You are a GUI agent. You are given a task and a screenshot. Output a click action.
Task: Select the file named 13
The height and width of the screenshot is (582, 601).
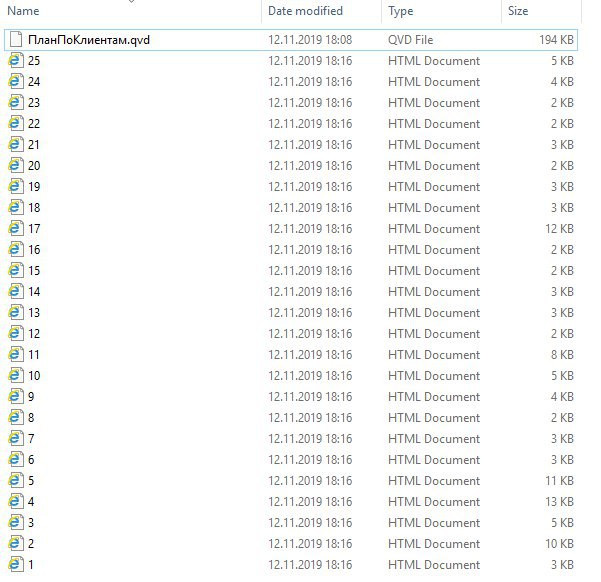34,312
